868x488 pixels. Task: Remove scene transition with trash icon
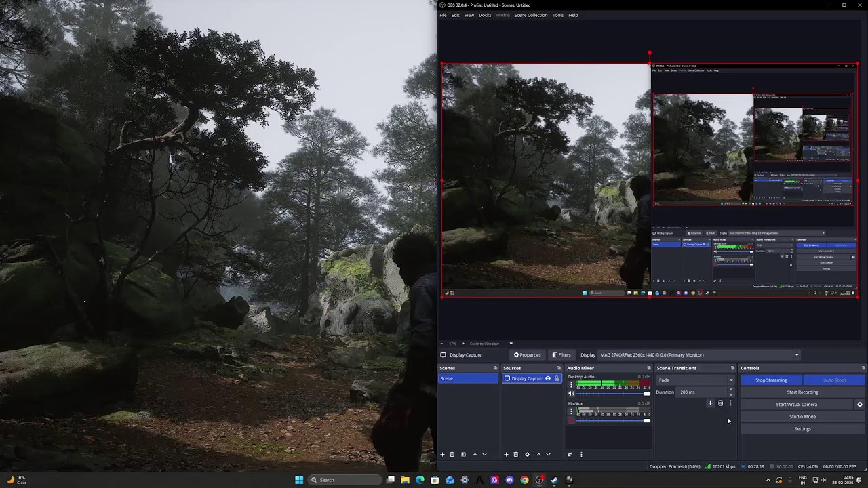point(720,403)
